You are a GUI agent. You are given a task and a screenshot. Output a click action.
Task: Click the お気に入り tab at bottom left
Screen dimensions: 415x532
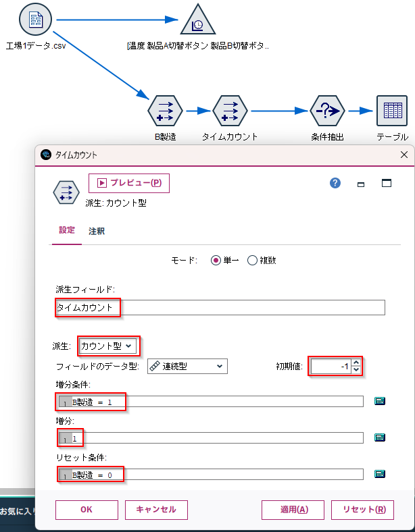point(18,510)
